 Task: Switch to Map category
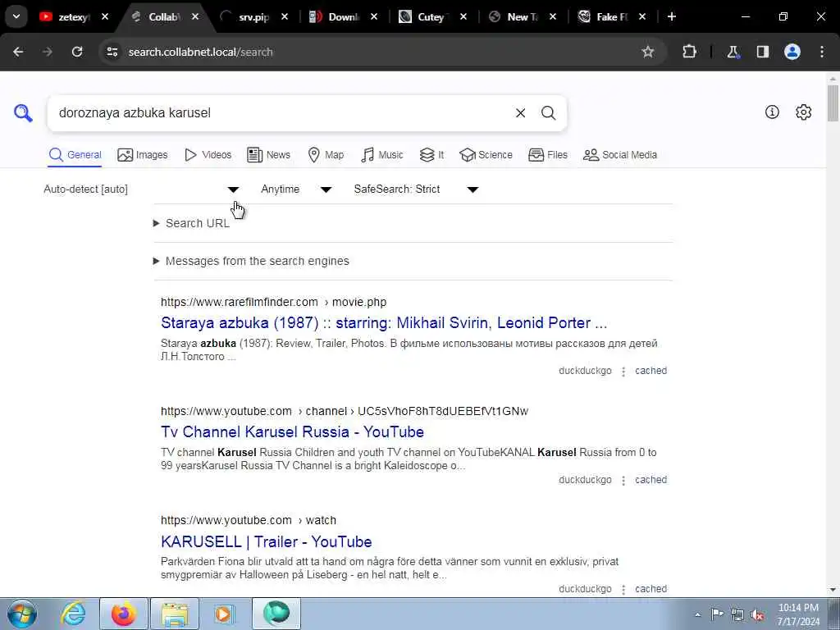pyautogui.click(x=326, y=155)
